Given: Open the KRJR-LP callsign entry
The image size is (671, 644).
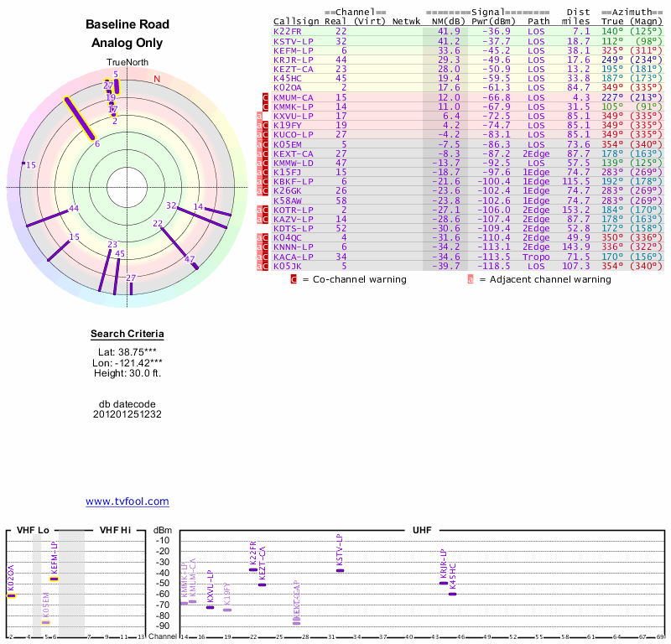Looking at the screenshot, I should tap(294, 60).
